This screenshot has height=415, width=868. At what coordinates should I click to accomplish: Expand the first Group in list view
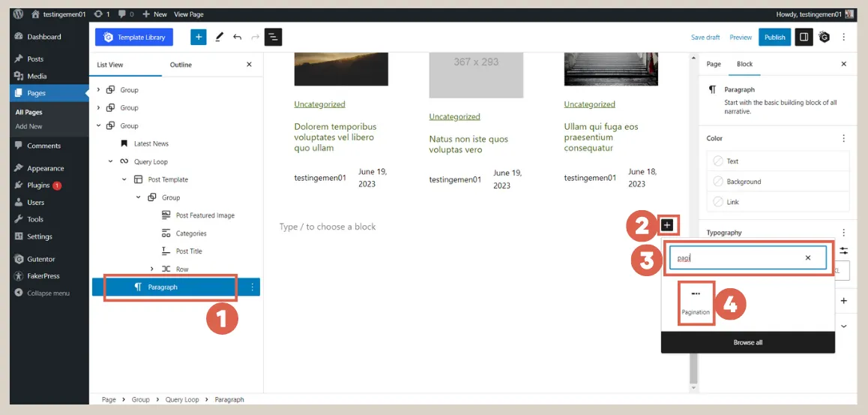pos(98,90)
